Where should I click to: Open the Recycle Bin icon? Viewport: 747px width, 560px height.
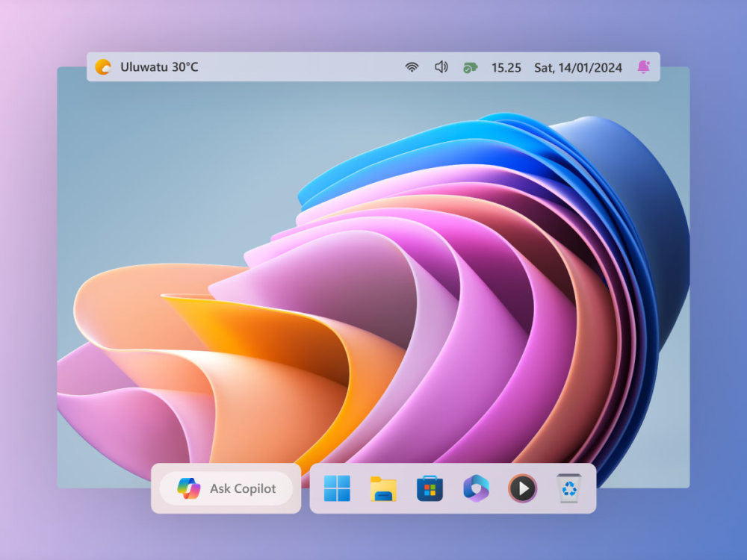[x=568, y=488]
